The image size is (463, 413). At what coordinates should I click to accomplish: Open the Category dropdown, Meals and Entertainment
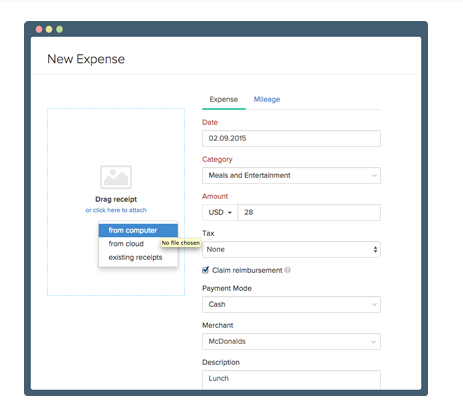coord(291,175)
